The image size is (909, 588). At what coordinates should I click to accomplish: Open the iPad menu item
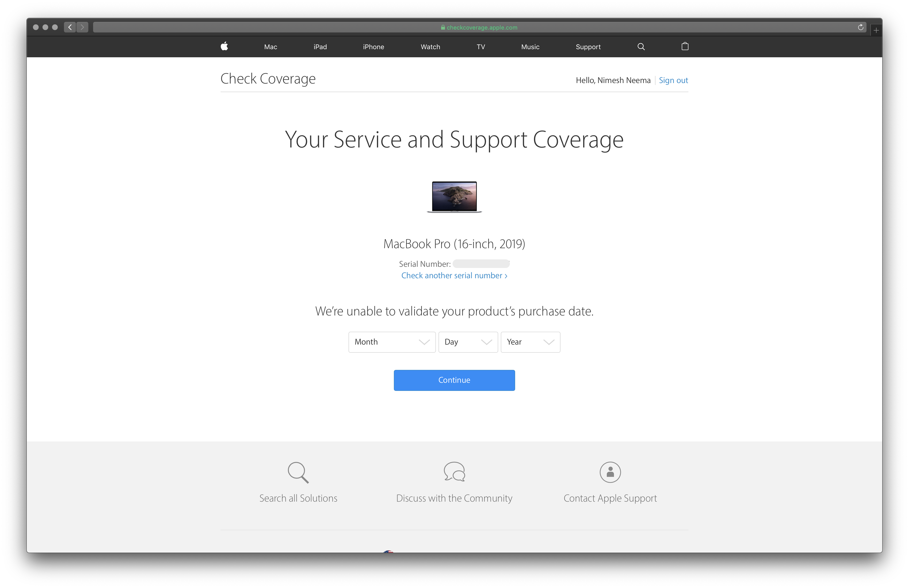tap(320, 47)
